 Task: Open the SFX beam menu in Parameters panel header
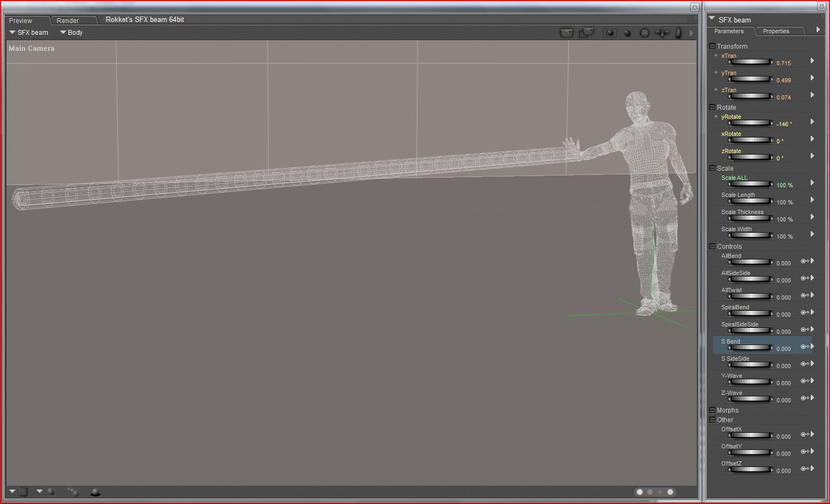tap(712, 19)
